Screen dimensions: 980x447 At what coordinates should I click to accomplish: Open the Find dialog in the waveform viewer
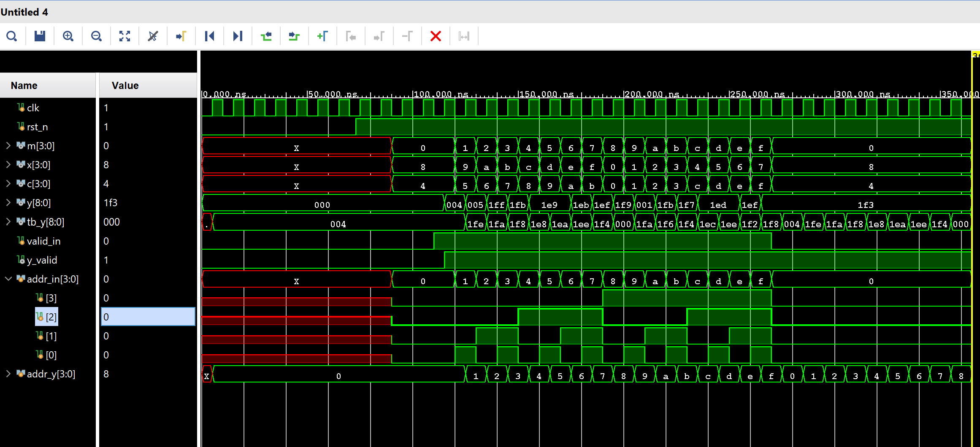click(x=12, y=36)
